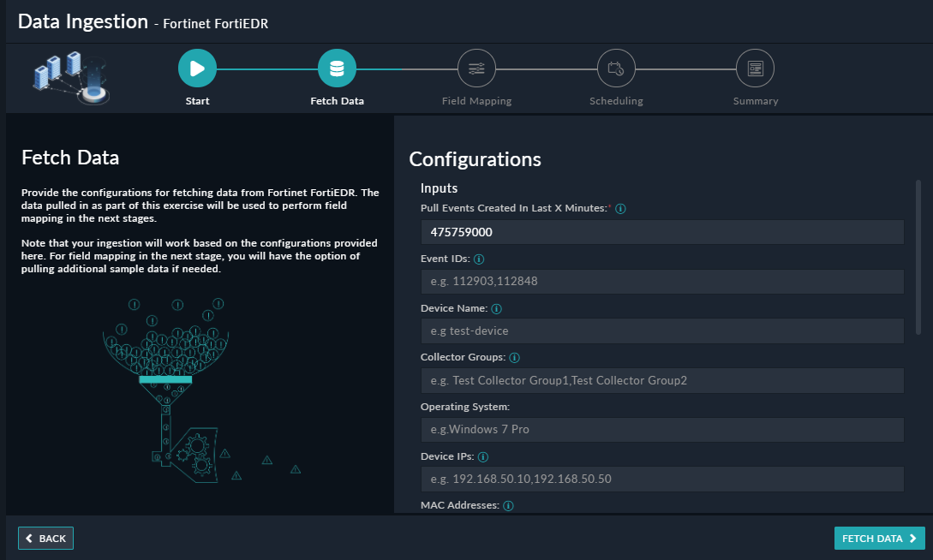This screenshot has width=933, height=560.
Task: Click the Data Ingestion title
Action: (x=83, y=21)
